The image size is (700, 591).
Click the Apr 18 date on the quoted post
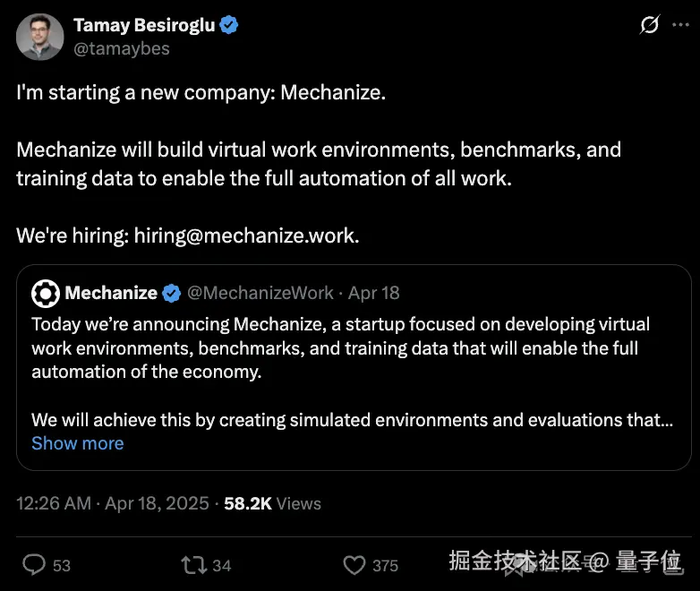click(373, 293)
